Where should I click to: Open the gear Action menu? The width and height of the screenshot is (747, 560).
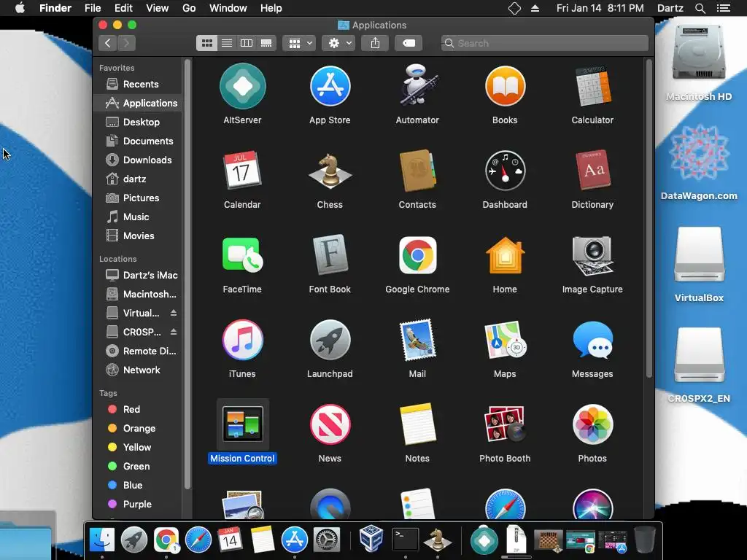(x=338, y=43)
